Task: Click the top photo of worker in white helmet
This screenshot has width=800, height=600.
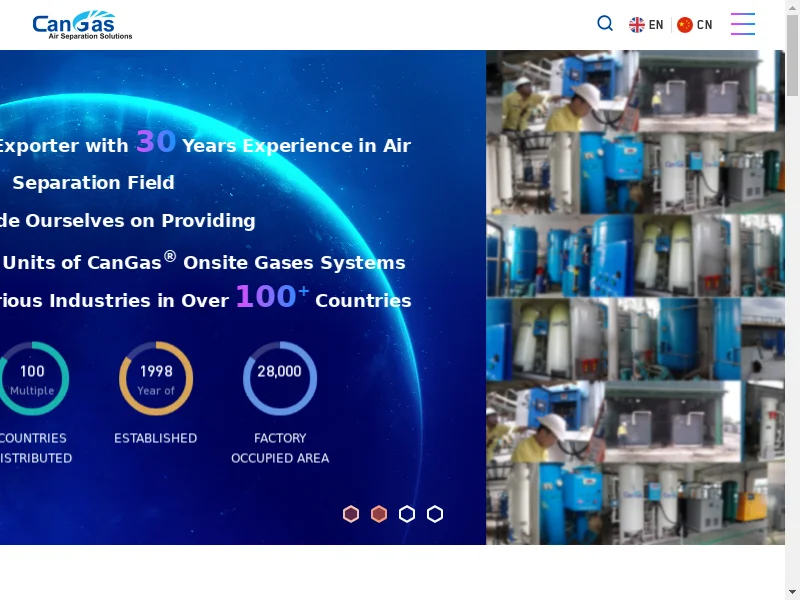Action: pos(562,91)
